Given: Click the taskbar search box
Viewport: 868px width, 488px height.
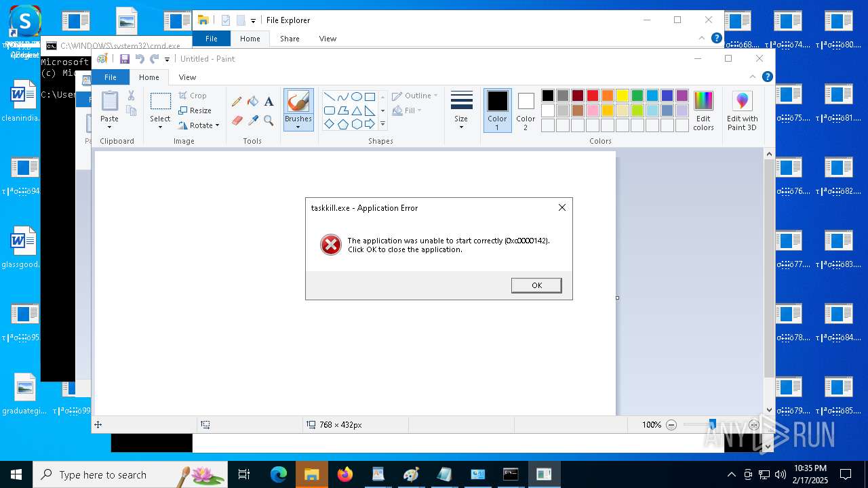Looking at the screenshot, I should [x=130, y=474].
